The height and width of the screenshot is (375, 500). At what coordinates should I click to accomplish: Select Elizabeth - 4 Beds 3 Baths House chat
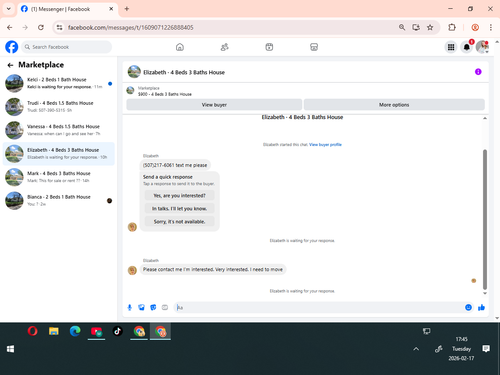[x=59, y=154]
